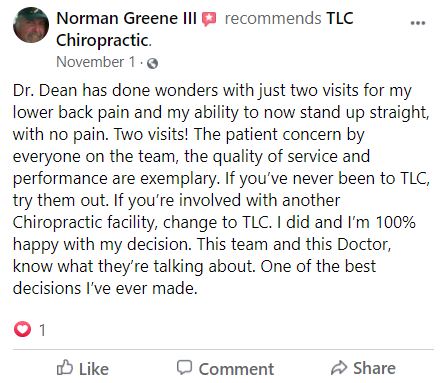Click the review line mentioning 100%
This screenshot has width=446, height=383.
coord(214,223)
